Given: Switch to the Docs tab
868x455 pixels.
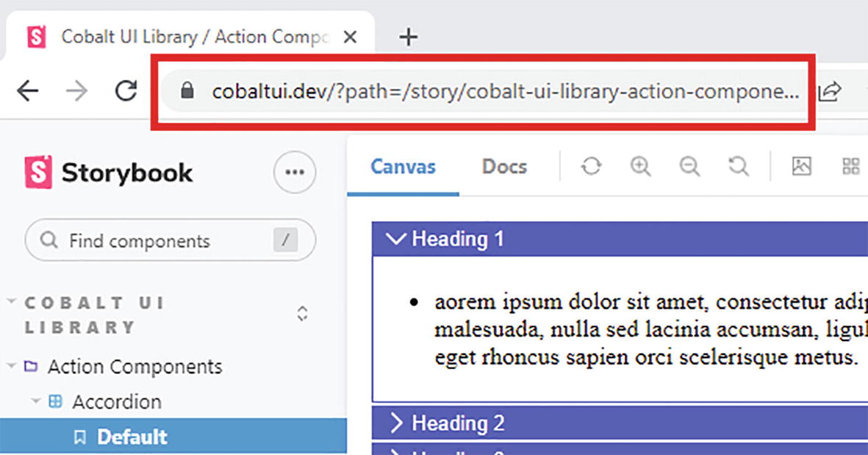Looking at the screenshot, I should tap(504, 167).
